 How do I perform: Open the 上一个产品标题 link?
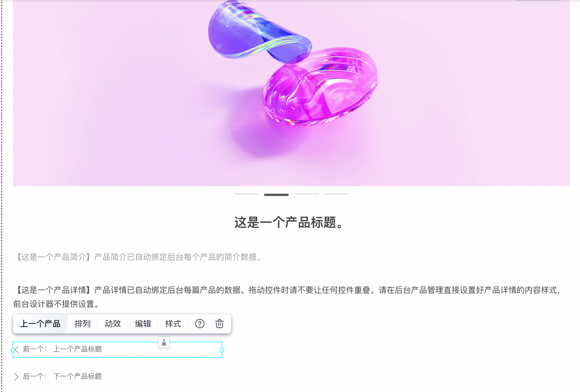(77, 349)
